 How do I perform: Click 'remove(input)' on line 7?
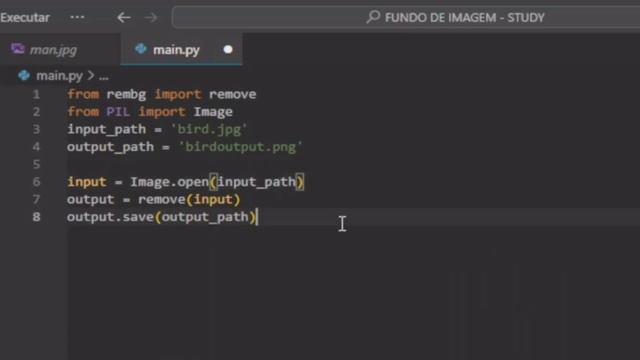[x=189, y=200]
